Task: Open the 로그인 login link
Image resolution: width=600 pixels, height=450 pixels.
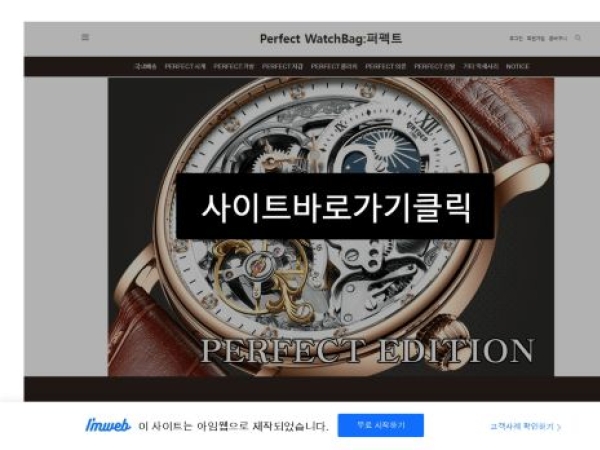Action: pos(515,38)
